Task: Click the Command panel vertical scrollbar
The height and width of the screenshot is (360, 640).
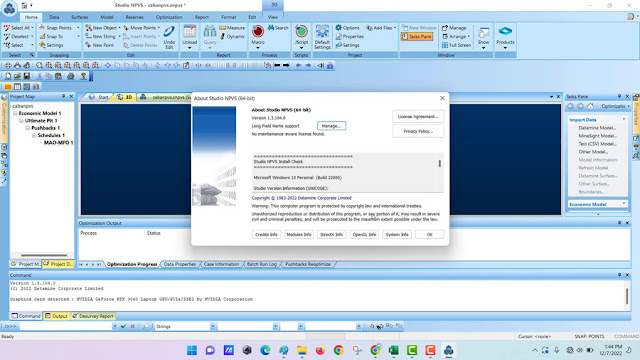Action: 627,296
